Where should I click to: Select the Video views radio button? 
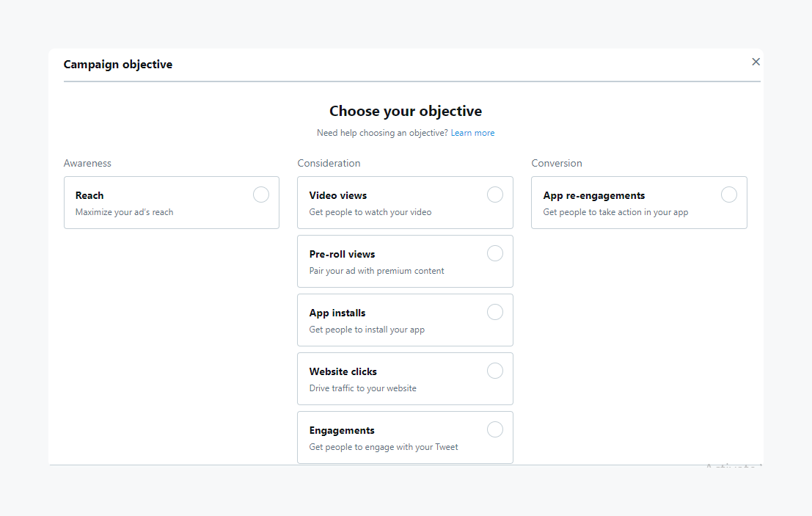[x=495, y=195]
